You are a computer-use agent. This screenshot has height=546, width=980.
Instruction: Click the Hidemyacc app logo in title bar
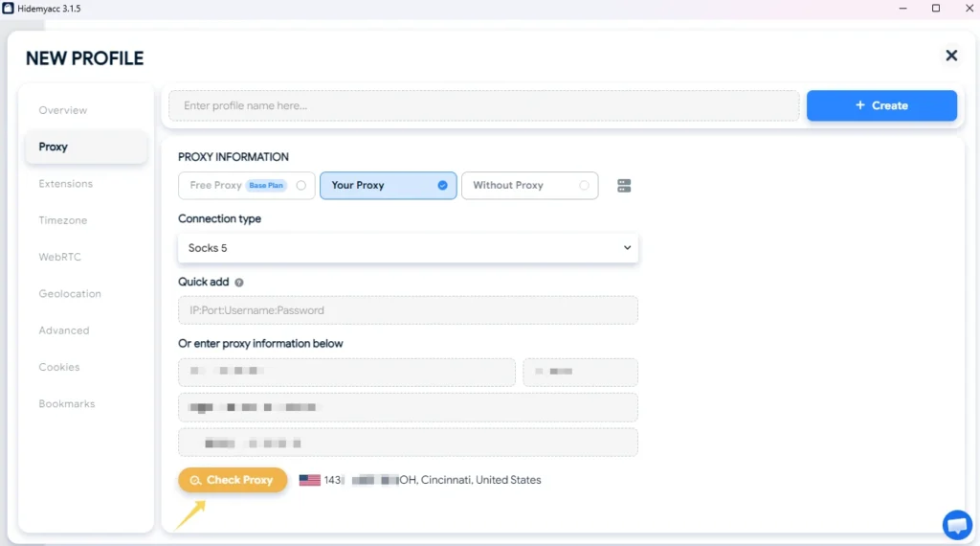tap(8, 8)
